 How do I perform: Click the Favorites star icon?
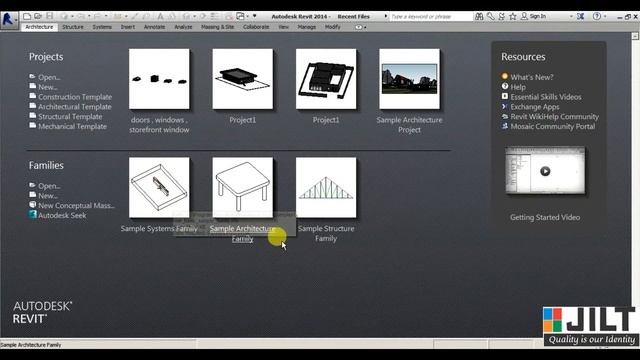click(x=513, y=16)
